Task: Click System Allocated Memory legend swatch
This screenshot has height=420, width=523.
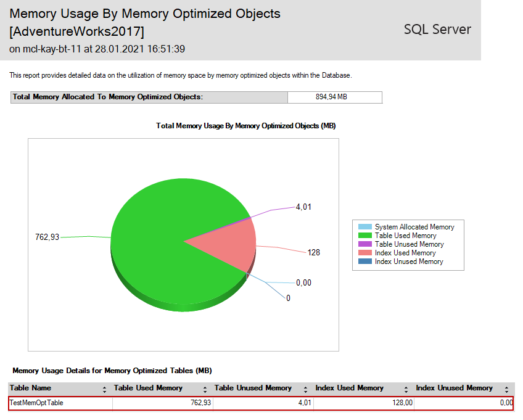Action: click(365, 227)
